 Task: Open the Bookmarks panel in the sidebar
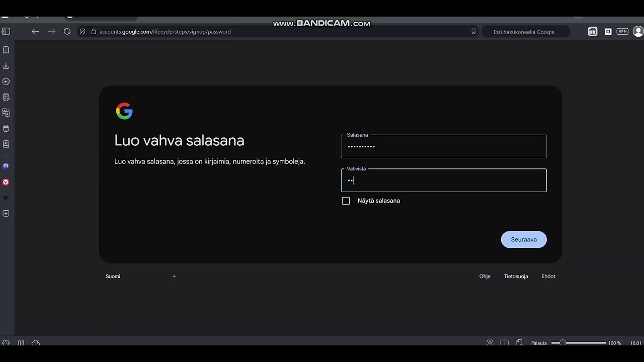pyautogui.click(x=6, y=50)
